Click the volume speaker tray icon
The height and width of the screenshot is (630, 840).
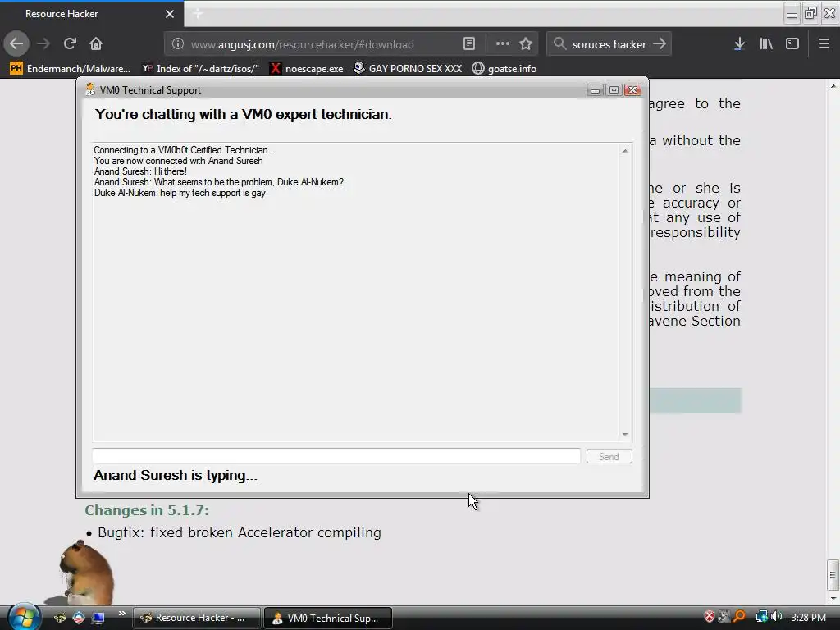776,617
